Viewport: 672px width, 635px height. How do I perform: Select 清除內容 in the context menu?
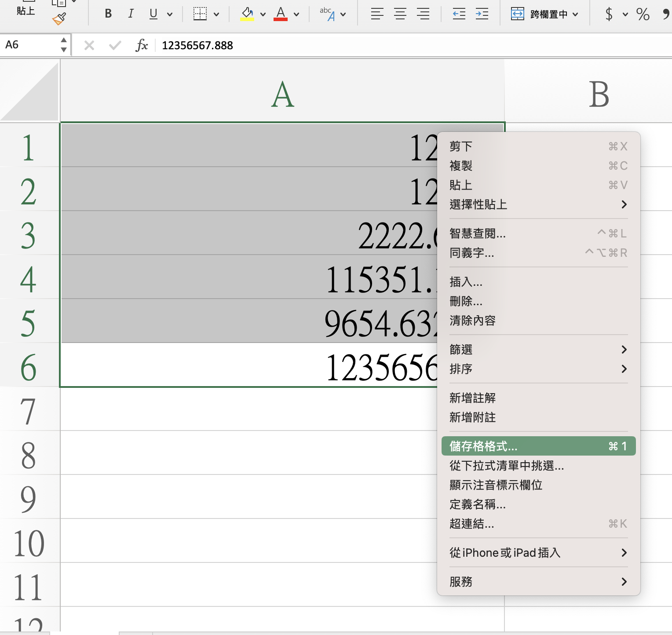[x=473, y=321]
